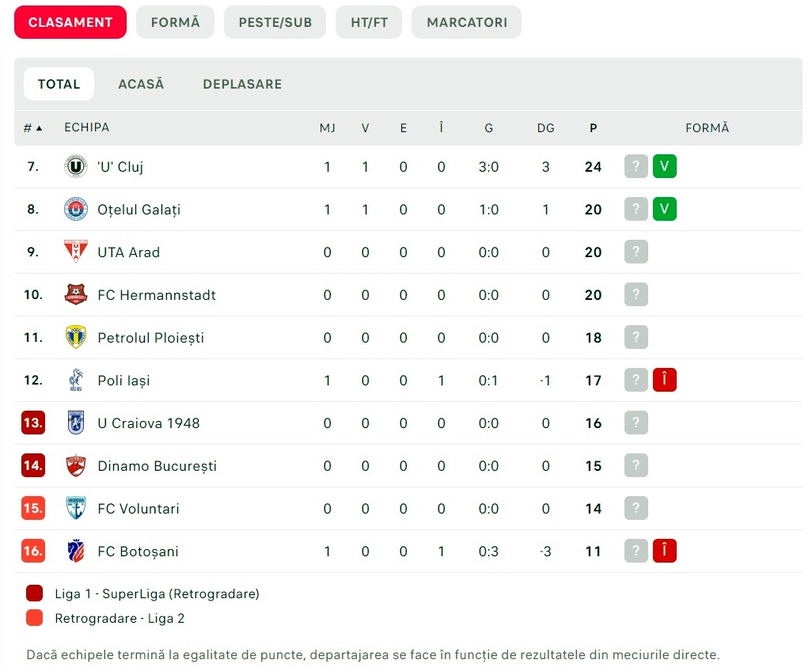Open the PESTE/SUB section

click(275, 22)
